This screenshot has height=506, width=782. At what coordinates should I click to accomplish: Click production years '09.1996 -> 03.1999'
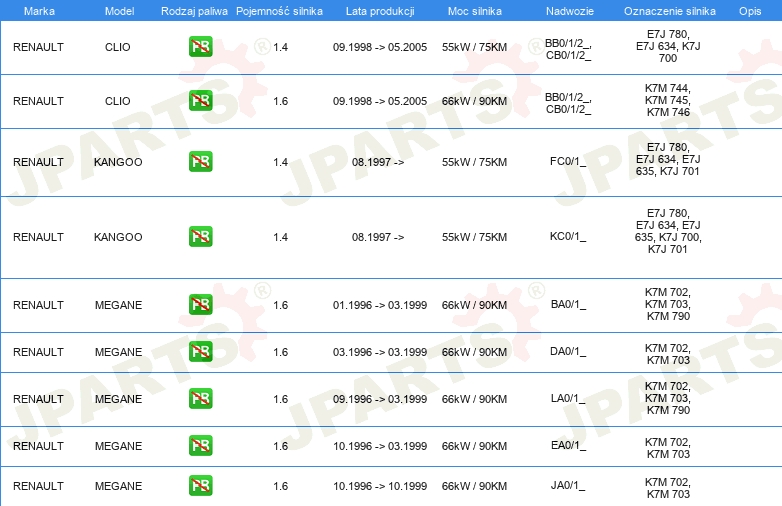tap(380, 399)
